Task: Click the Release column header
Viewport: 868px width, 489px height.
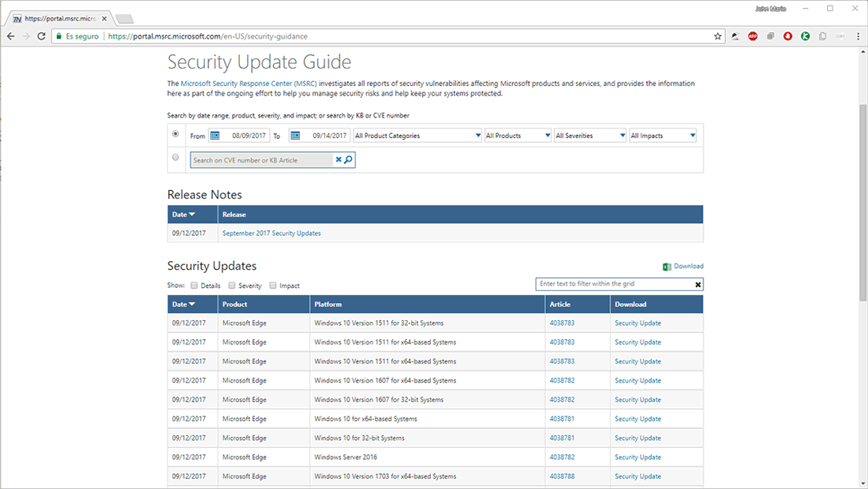Action: point(460,215)
